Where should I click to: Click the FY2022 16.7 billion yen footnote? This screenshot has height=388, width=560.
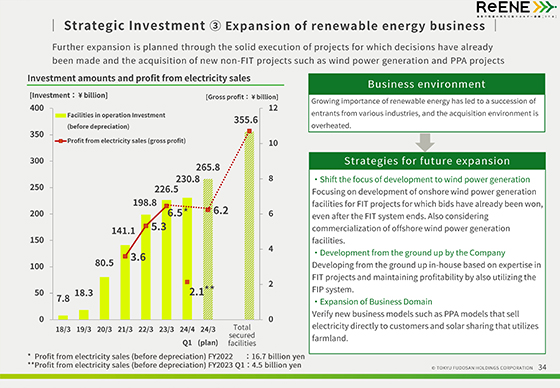(x=166, y=357)
